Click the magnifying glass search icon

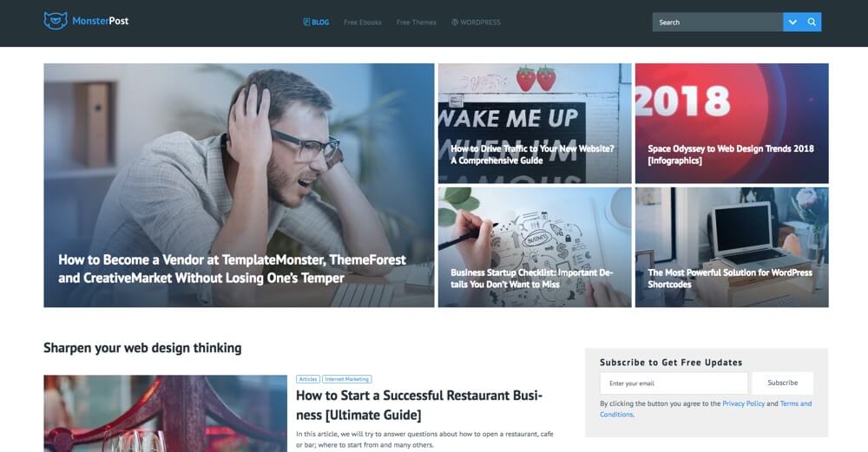(x=812, y=23)
